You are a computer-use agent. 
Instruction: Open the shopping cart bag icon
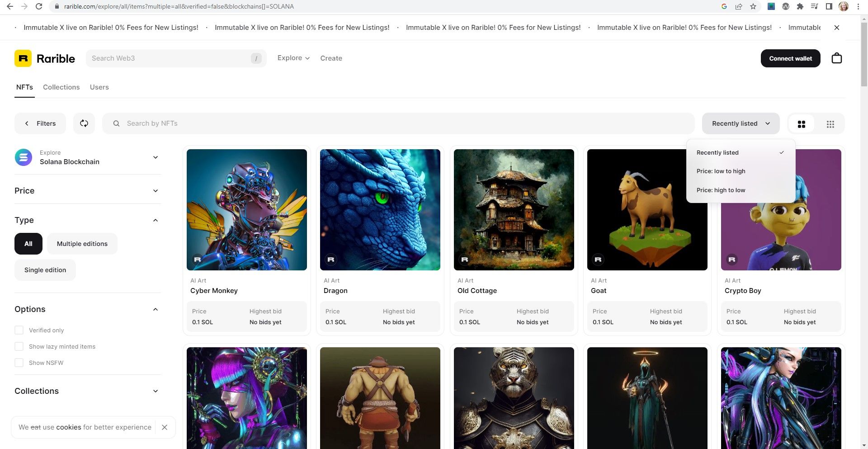tap(837, 58)
